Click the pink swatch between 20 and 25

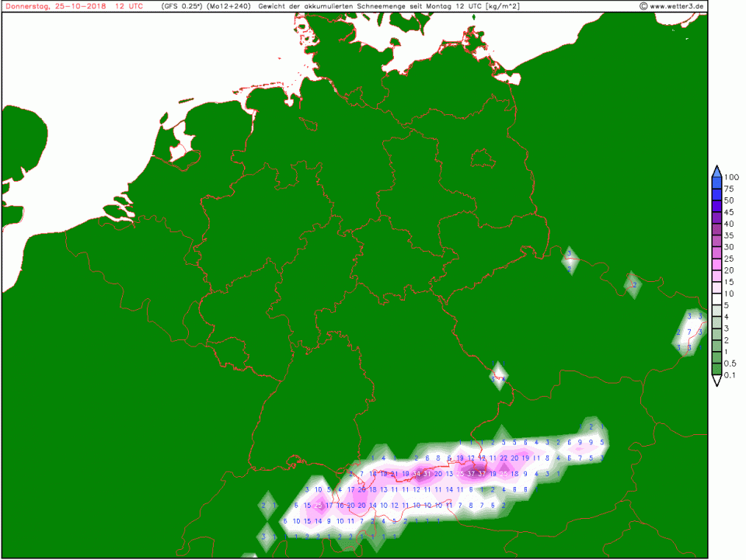[x=716, y=265]
